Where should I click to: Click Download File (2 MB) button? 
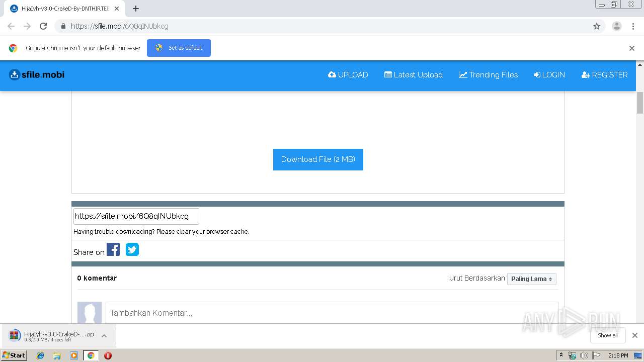[x=318, y=159]
